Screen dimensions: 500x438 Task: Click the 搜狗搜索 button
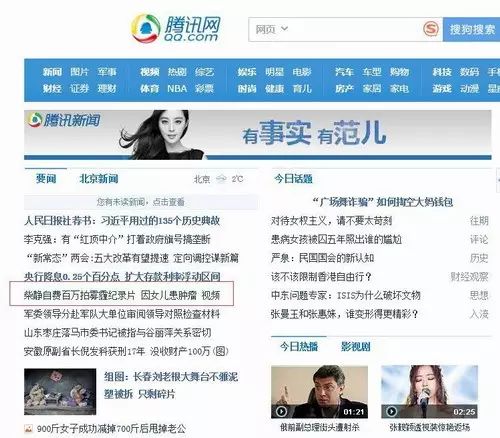(x=472, y=29)
